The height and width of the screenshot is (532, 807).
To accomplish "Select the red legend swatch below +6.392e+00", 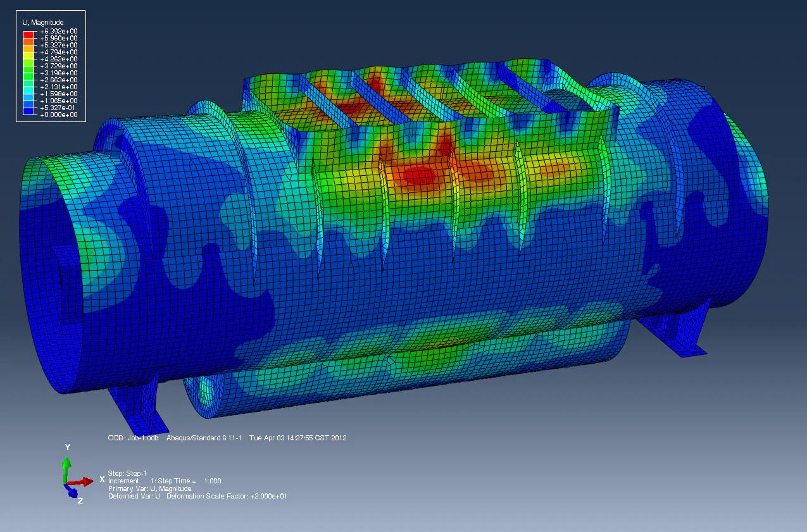I will click(x=28, y=35).
